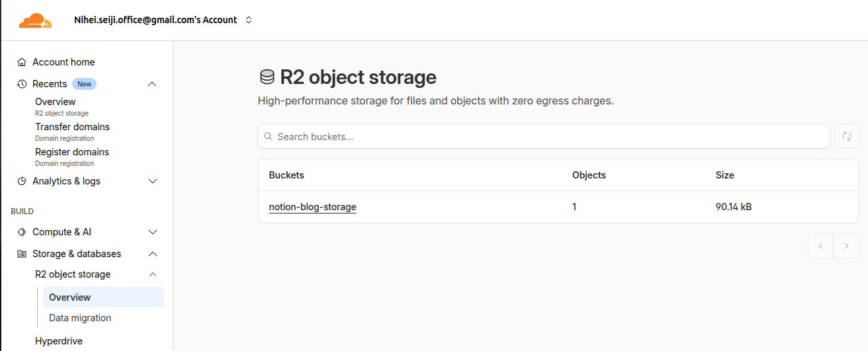Open the notion-blog-storage bucket link
This screenshot has height=351, width=868.
pos(312,207)
